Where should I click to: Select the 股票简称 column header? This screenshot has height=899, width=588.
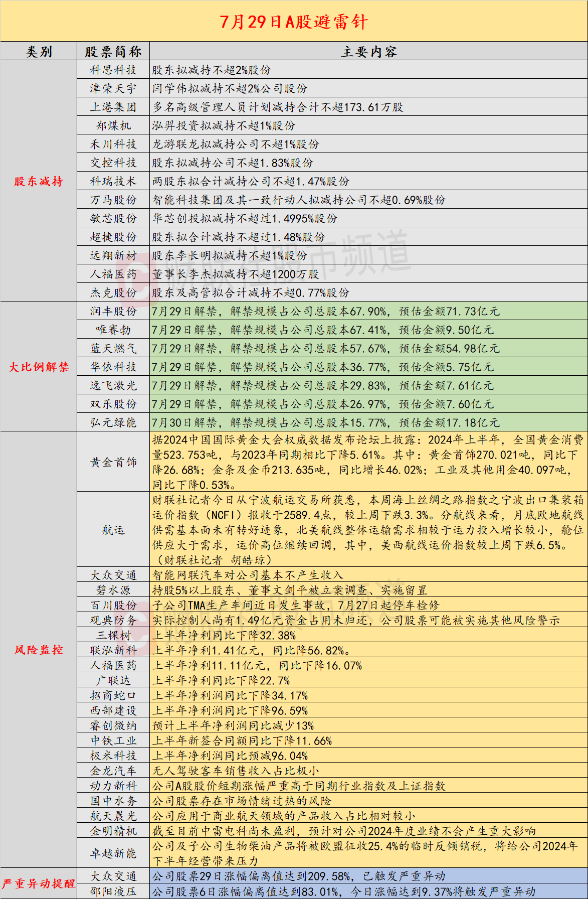coord(113,52)
